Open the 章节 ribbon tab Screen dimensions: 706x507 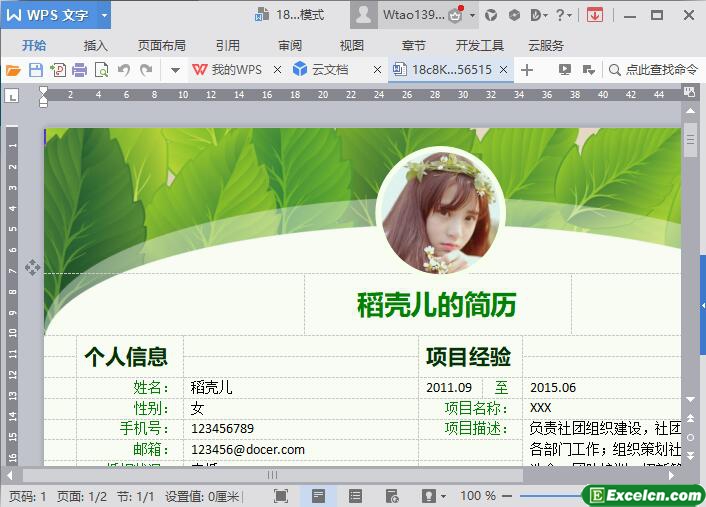point(413,45)
